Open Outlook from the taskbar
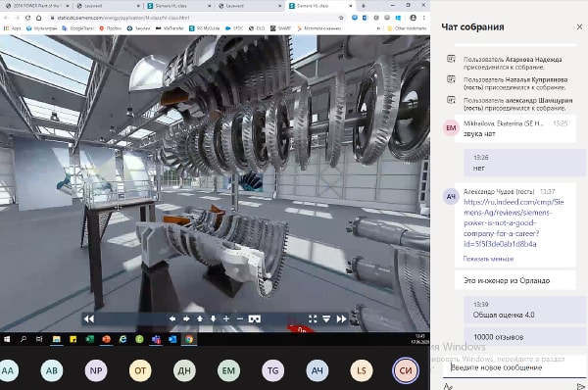This screenshot has width=588, height=390. click(172, 339)
